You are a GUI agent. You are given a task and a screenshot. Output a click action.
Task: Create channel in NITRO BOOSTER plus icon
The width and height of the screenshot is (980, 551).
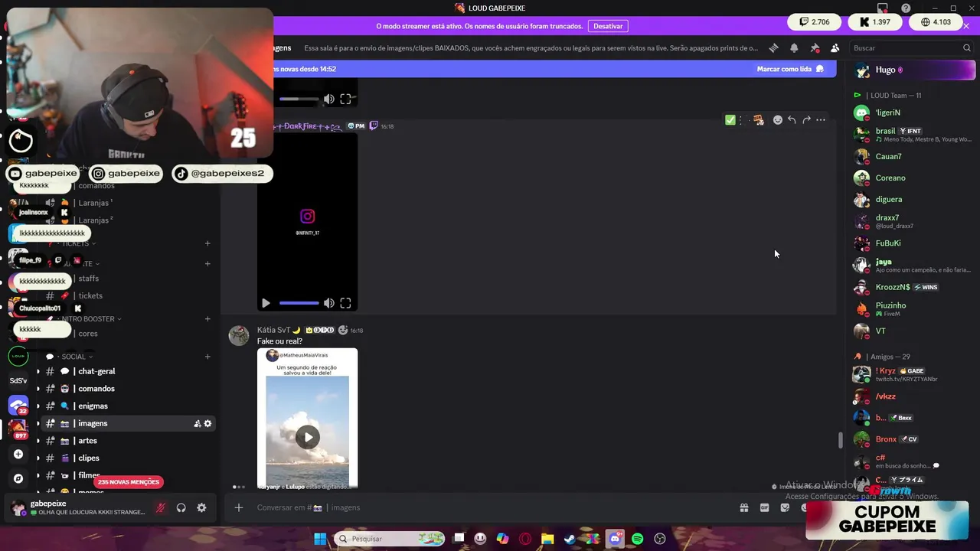tap(207, 319)
